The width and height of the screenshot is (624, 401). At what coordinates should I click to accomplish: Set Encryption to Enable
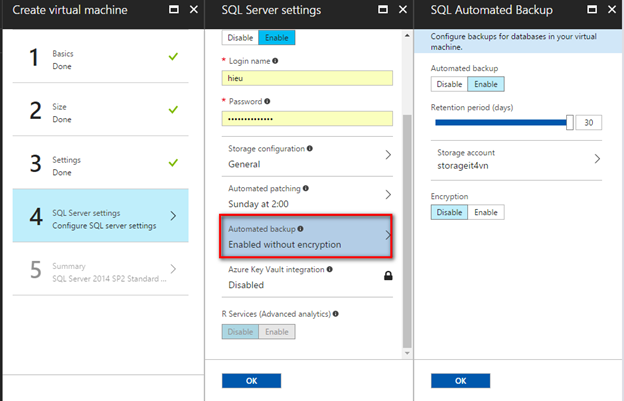[486, 212]
